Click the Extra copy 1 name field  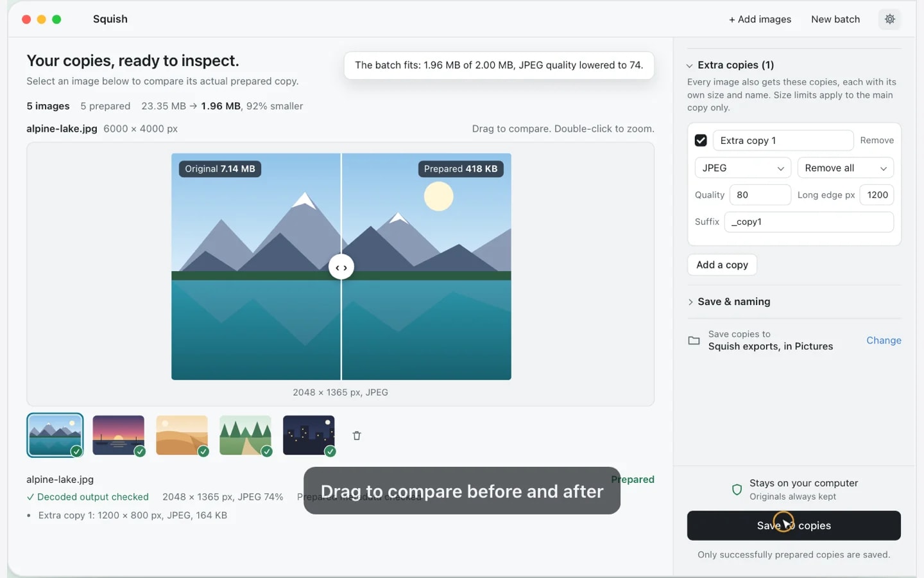(783, 140)
